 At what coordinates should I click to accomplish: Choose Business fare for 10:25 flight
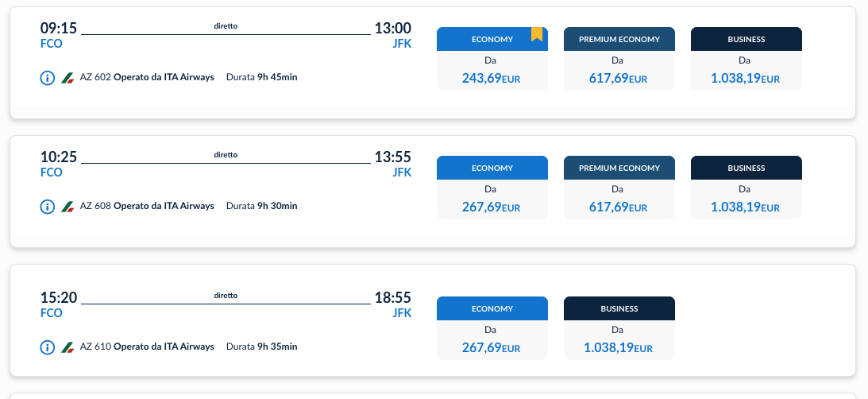(x=746, y=188)
